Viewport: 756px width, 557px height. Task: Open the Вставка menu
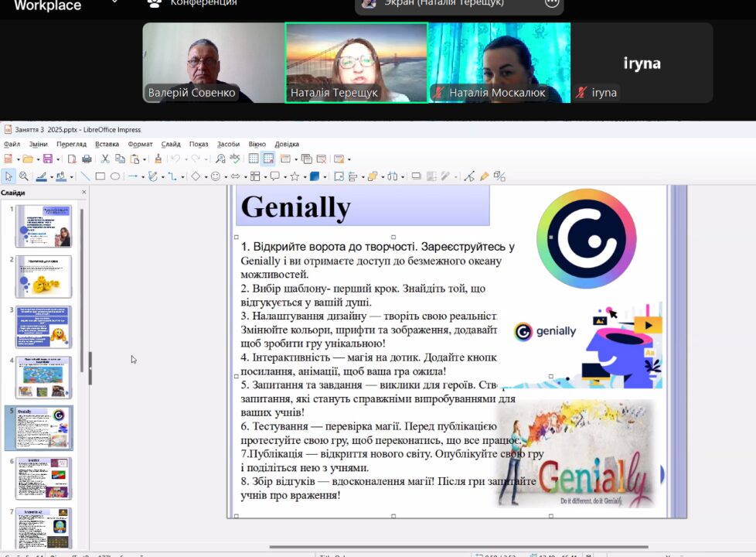tap(107, 144)
